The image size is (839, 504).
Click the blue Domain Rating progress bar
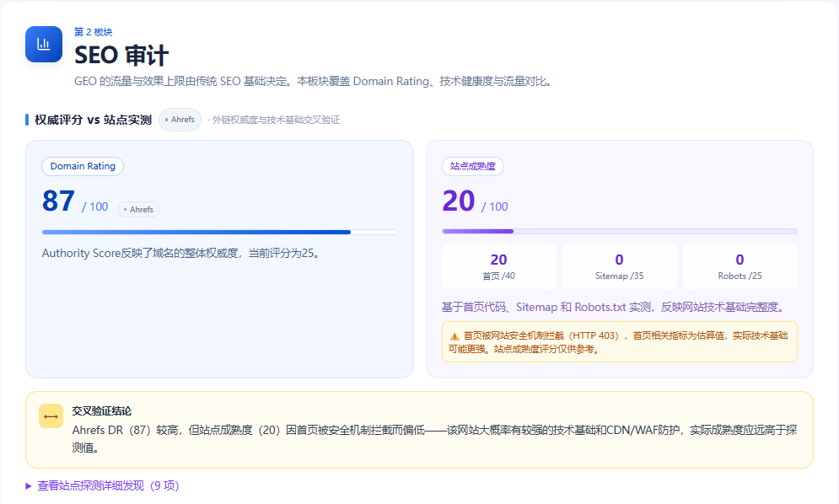pyautogui.click(x=219, y=233)
